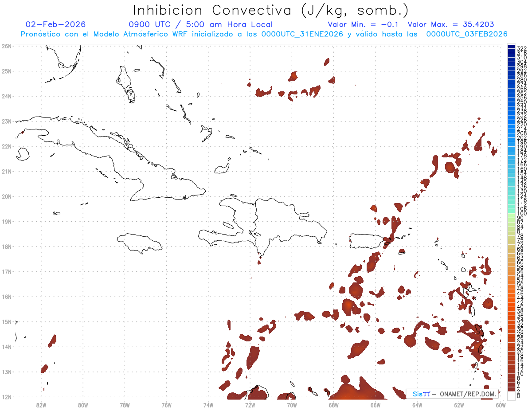Click the light green colorbar segment near 100
The image size is (532, 411).
511,215
